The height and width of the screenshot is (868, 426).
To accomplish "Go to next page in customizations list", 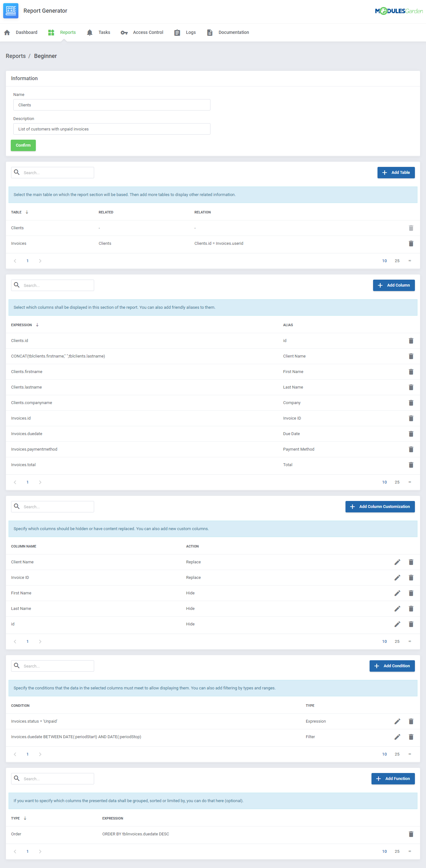I will click(x=40, y=641).
